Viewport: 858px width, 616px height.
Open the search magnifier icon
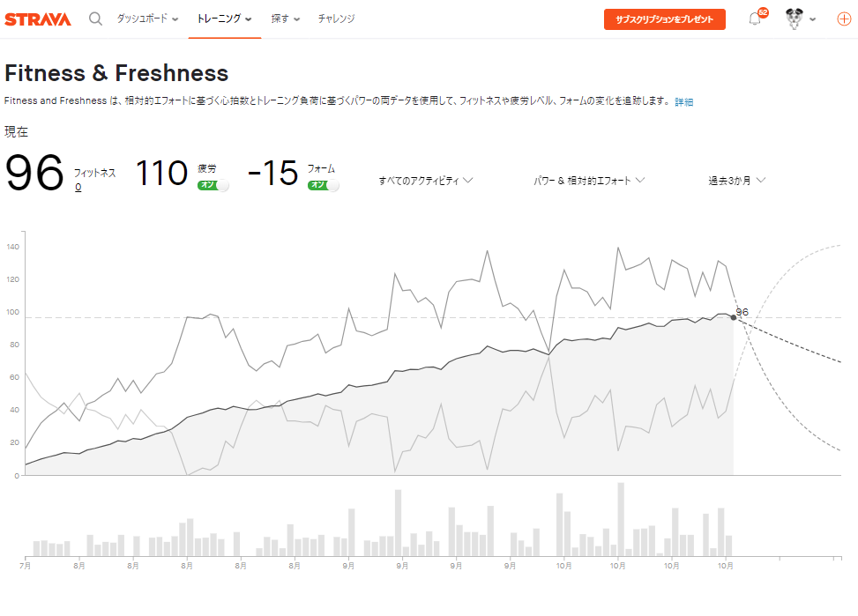coord(95,19)
